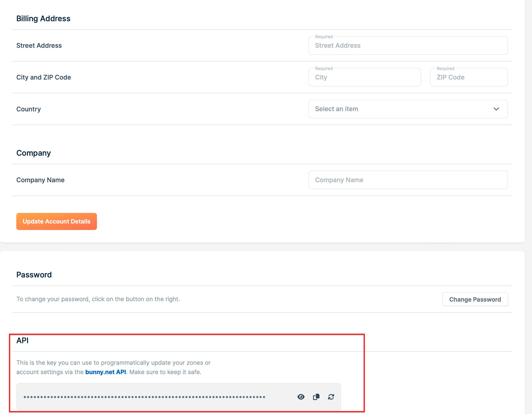Copy the API key using the copy icon
This screenshot has width=532, height=414.
316,397
